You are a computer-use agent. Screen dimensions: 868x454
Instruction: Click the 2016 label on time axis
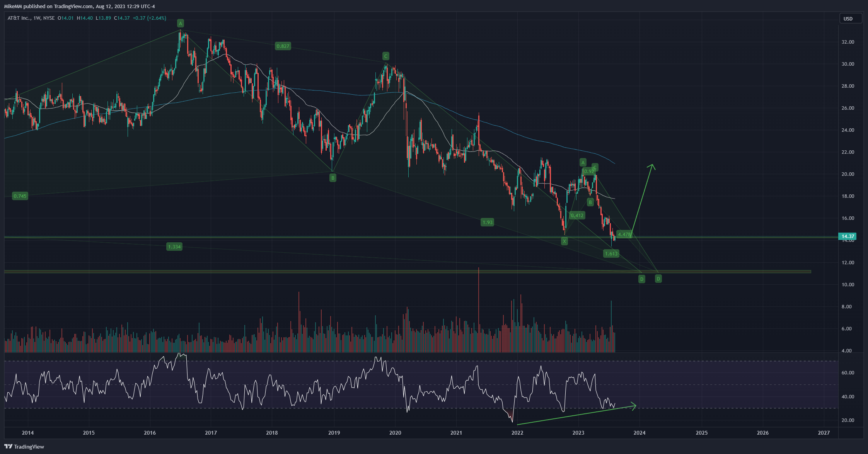150,433
